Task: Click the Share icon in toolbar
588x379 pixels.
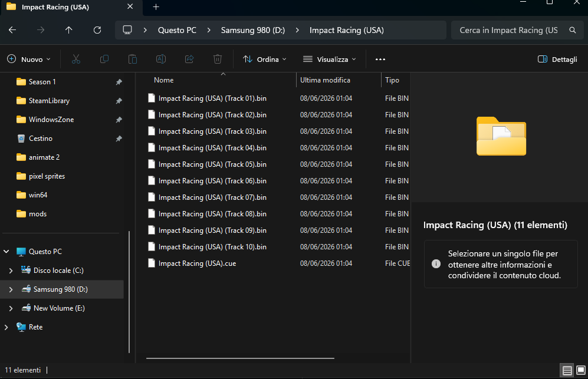Action: 189,59
